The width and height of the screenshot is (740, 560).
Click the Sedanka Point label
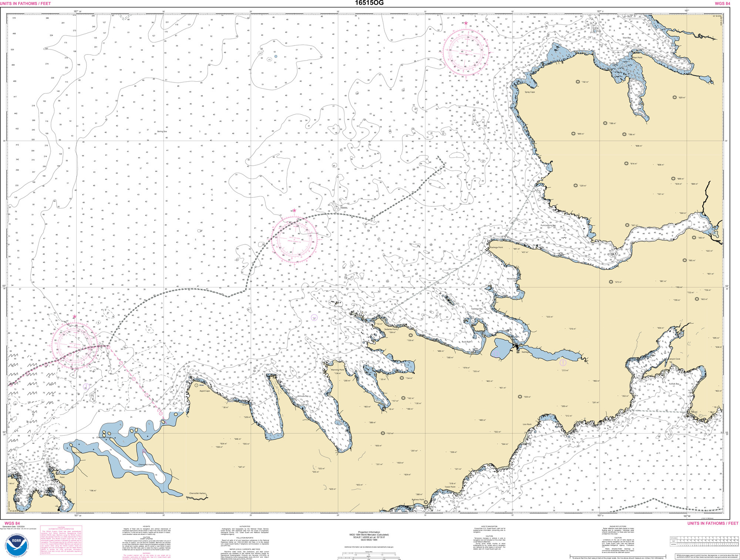(390, 329)
